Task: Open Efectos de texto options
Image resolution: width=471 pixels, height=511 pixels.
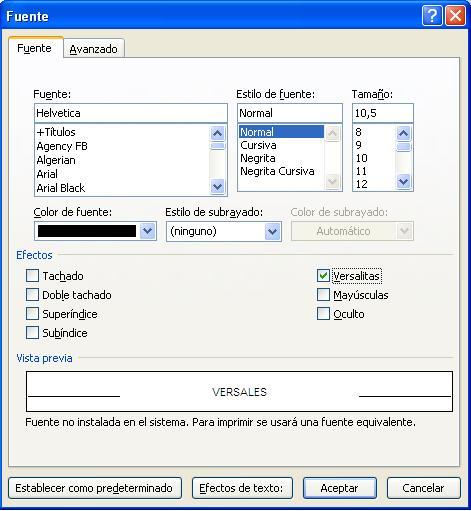Action: click(242, 488)
